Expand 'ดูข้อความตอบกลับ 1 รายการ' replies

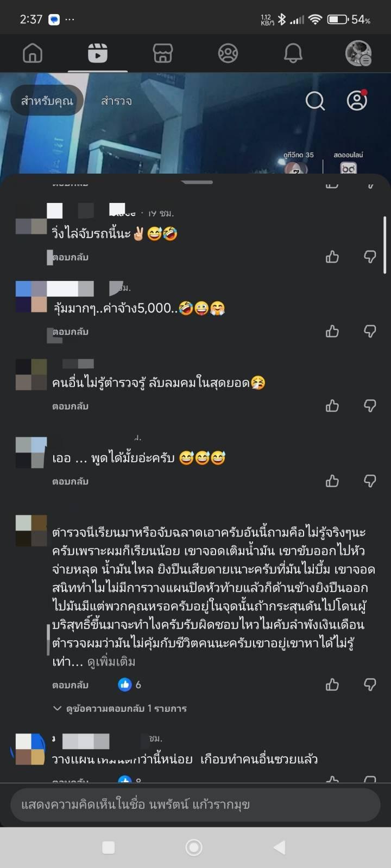pos(120,709)
